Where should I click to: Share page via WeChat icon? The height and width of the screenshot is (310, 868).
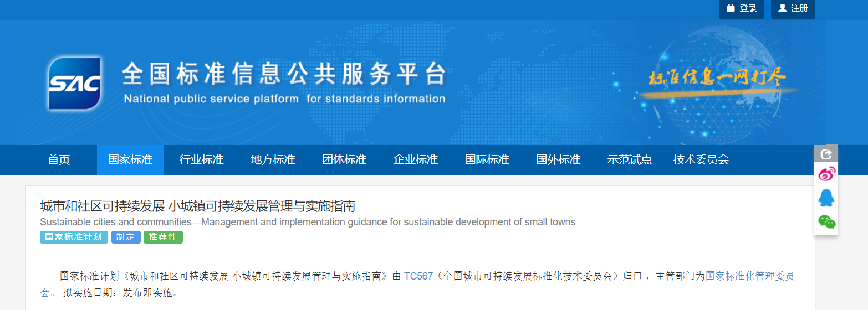point(826,221)
